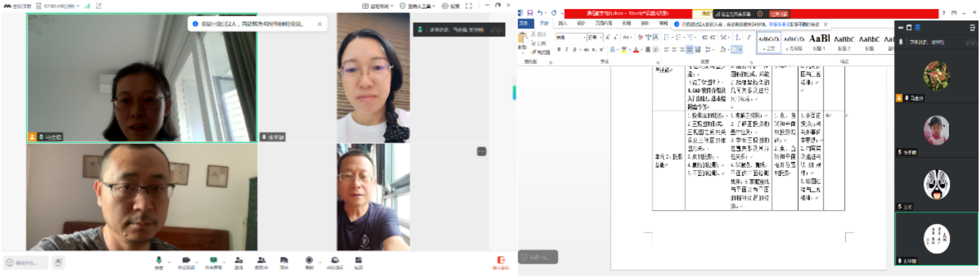The image size is (980, 277).
Task: Stop video using the camera button
Action: point(186,260)
